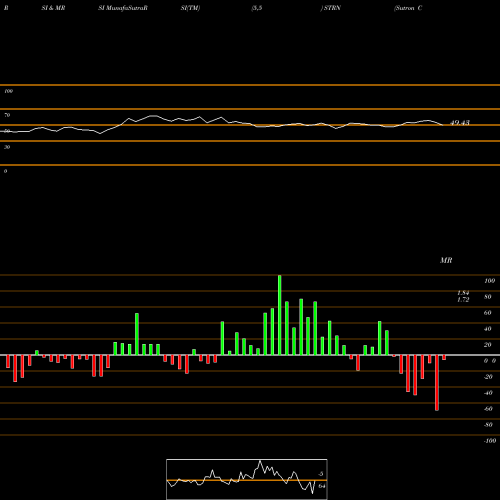
Task: Click the "64" label in mini chart
Action: click(322, 486)
